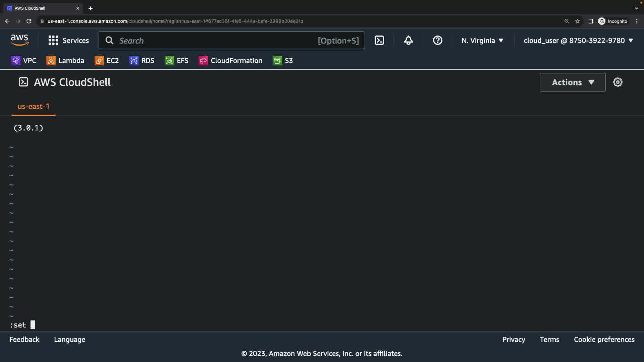Open the VPC service shortcut

point(24,61)
